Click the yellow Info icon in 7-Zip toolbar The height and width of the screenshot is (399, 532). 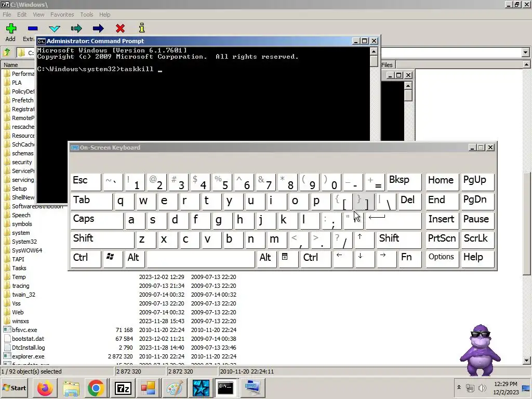click(x=142, y=28)
